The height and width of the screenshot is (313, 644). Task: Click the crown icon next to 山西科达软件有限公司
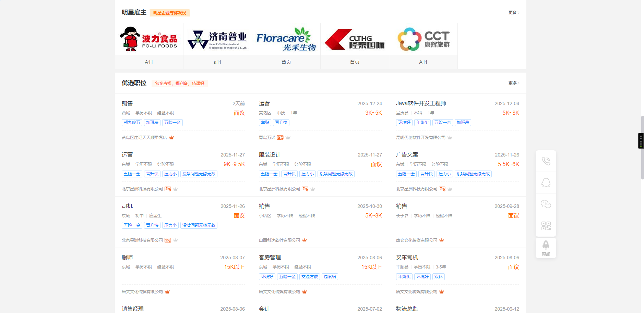[304, 240]
